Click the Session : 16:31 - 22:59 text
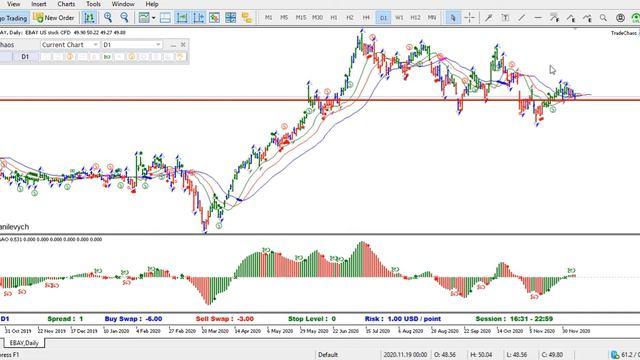This screenshot has width=640, height=360. click(514, 319)
